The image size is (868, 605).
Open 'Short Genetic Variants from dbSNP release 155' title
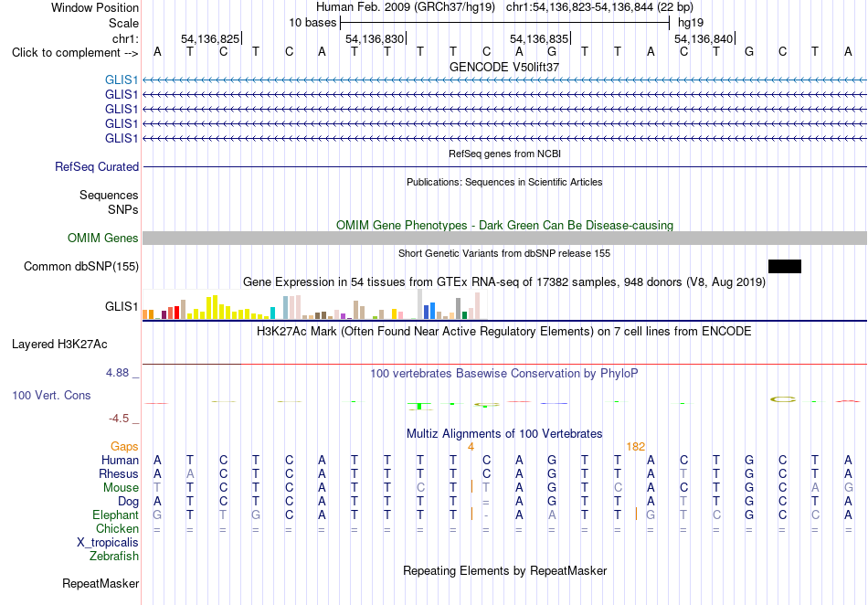(x=504, y=253)
